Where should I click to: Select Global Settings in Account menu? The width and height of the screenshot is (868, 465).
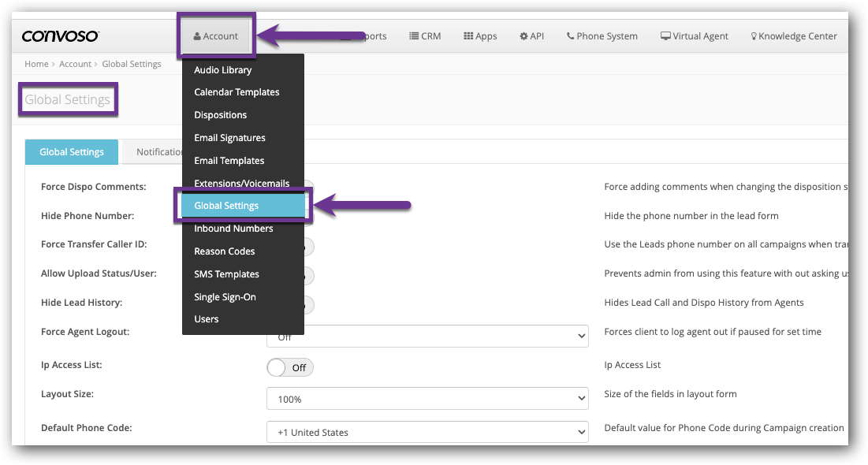(226, 206)
